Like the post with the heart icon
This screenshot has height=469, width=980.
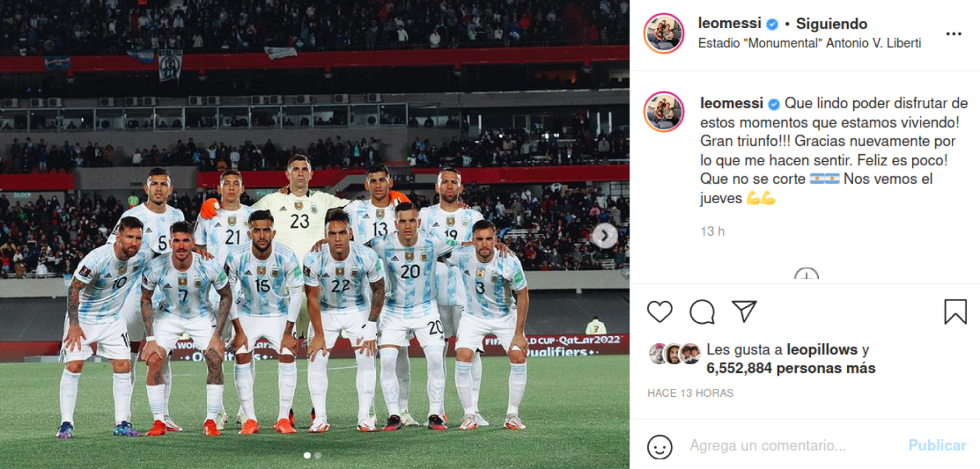pyautogui.click(x=660, y=312)
